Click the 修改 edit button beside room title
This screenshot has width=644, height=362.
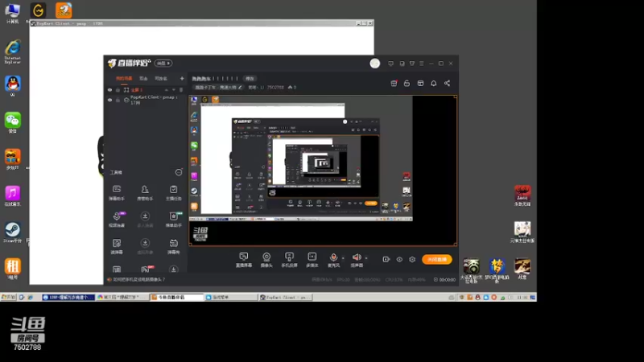coord(250,78)
